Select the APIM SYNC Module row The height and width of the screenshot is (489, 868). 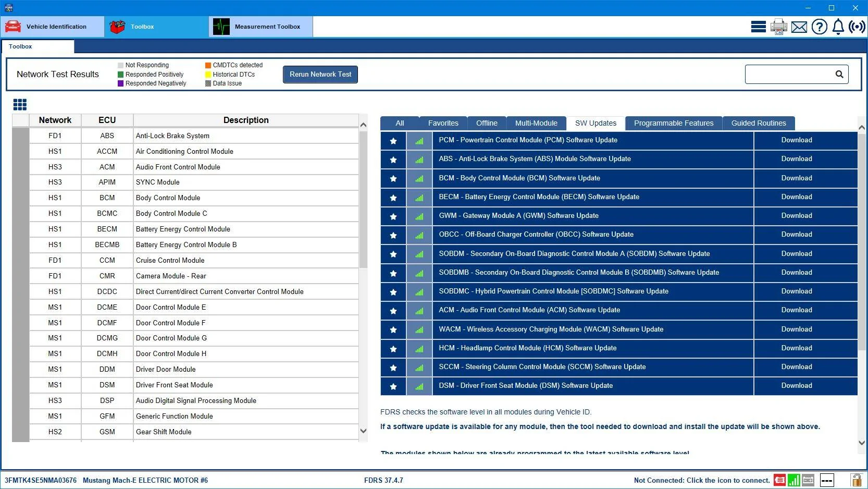pyautogui.click(x=194, y=182)
